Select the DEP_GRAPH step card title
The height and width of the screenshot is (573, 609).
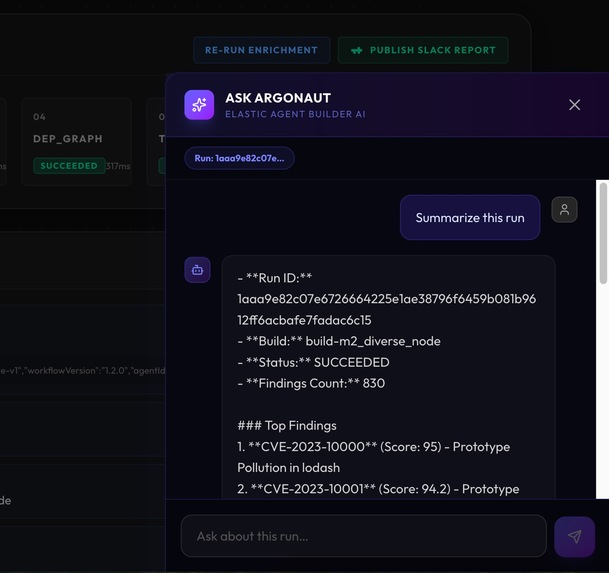(68, 139)
